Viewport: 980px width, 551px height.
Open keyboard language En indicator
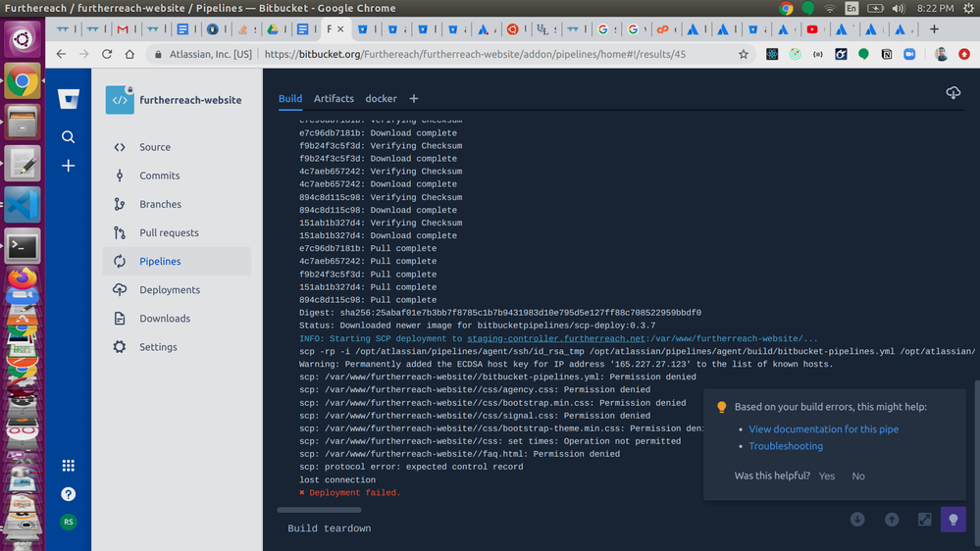(x=851, y=8)
